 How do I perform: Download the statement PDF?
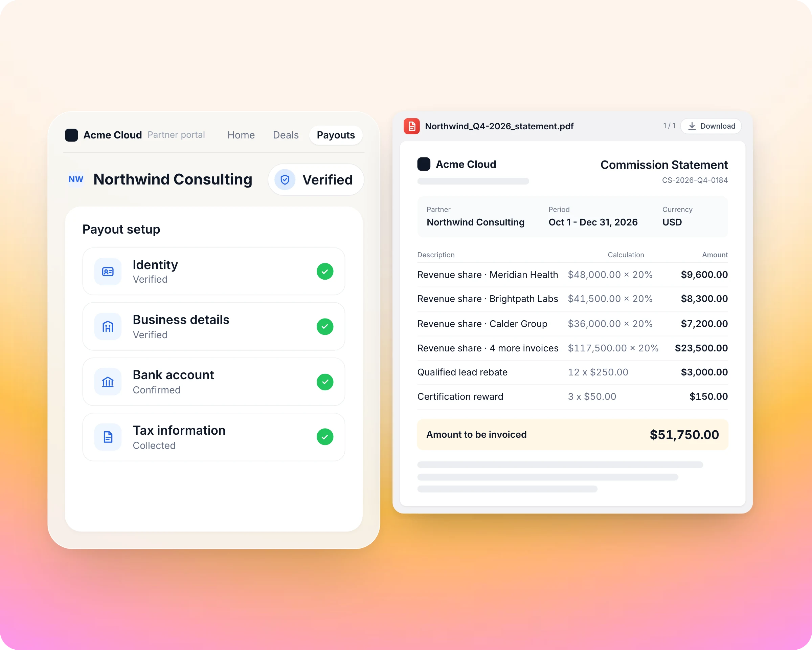point(711,126)
